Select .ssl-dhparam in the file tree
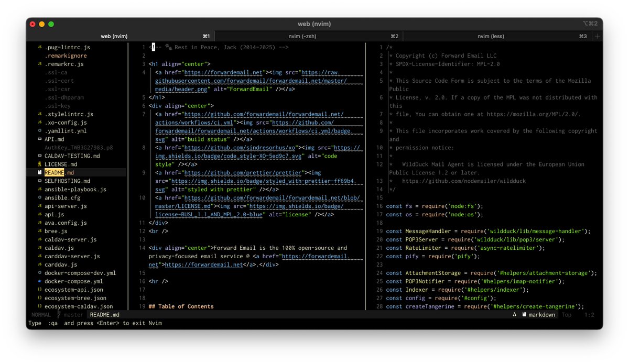629x364 pixels. click(x=64, y=97)
